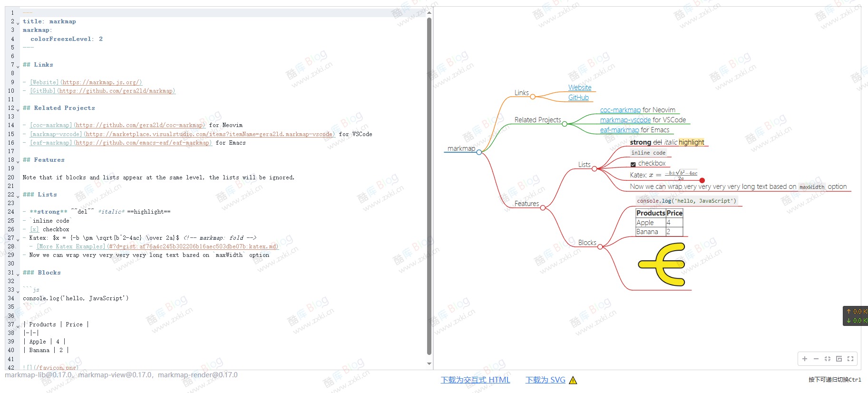Click 下载为交互式 HTML download link
Viewport: 868px width, 393px height.
475,380
